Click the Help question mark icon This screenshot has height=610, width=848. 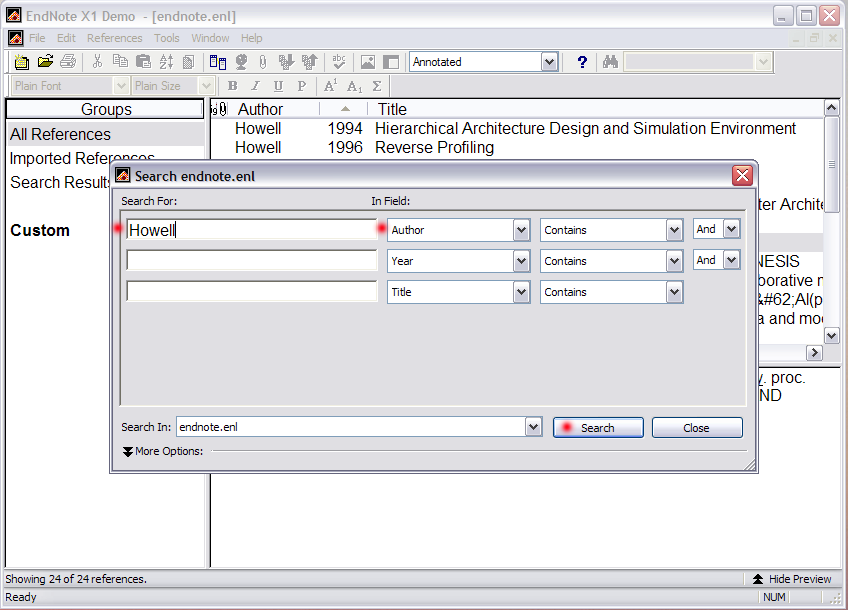pyautogui.click(x=582, y=62)
